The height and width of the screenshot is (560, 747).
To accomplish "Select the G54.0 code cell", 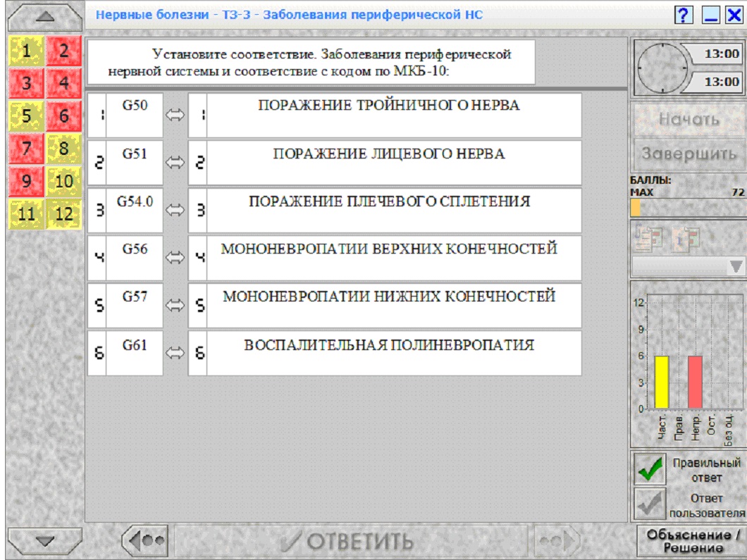I will 135,210.
